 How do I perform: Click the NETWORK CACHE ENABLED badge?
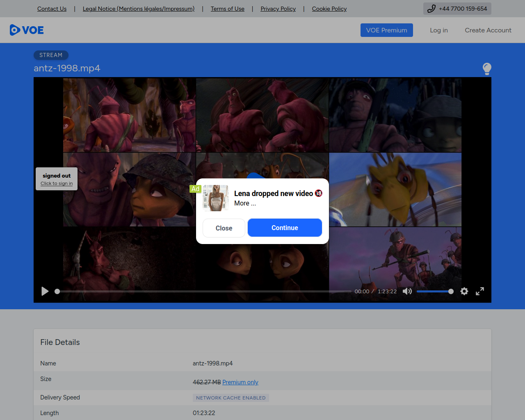(x=231, y=398)
